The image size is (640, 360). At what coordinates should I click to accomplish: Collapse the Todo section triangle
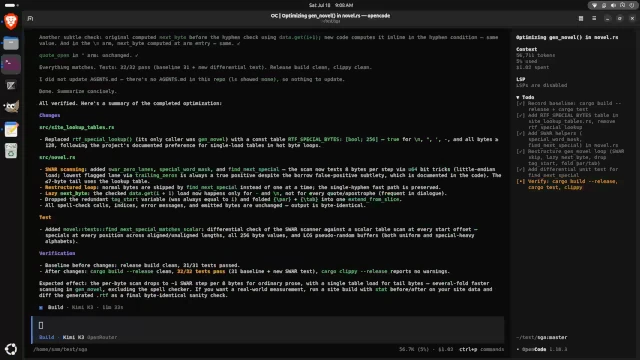(x=518, y=98)
